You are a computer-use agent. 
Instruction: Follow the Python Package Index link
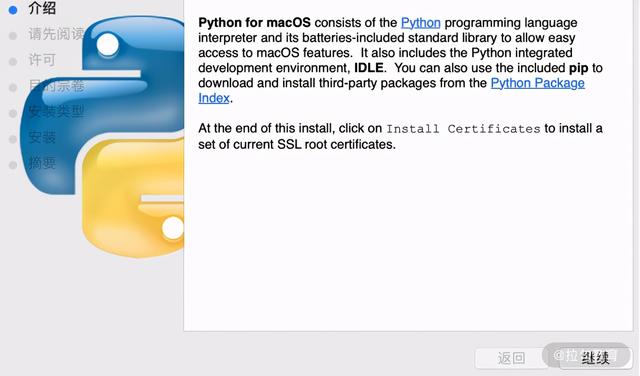click(x=538, y=83)
